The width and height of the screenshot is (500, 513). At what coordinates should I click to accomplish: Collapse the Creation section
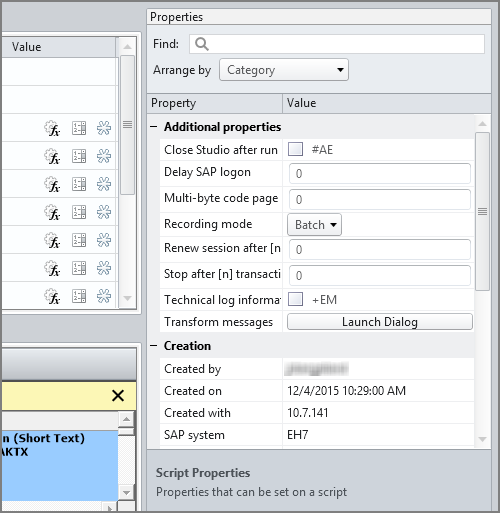pyautogui.click(x=154, y=346)
